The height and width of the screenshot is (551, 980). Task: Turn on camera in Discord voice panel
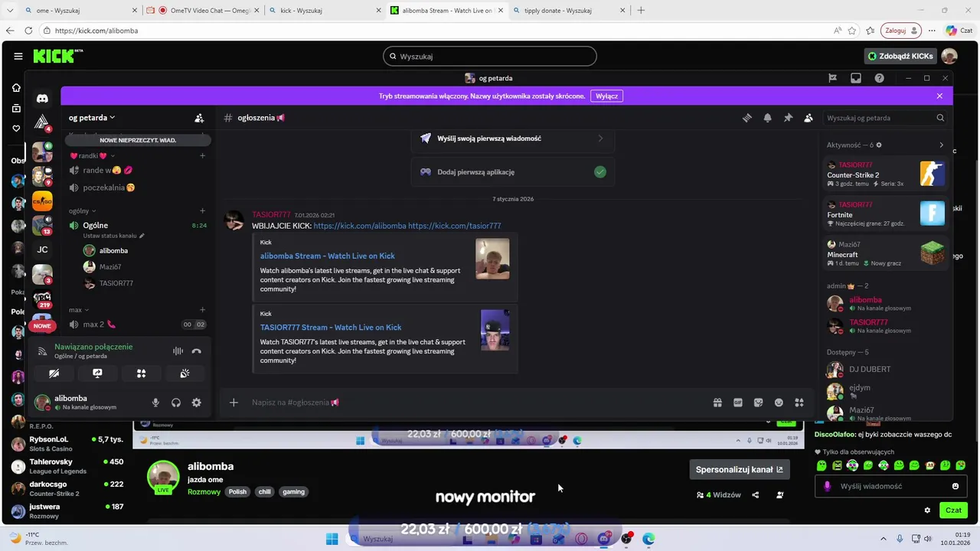[x=54, y=373]
